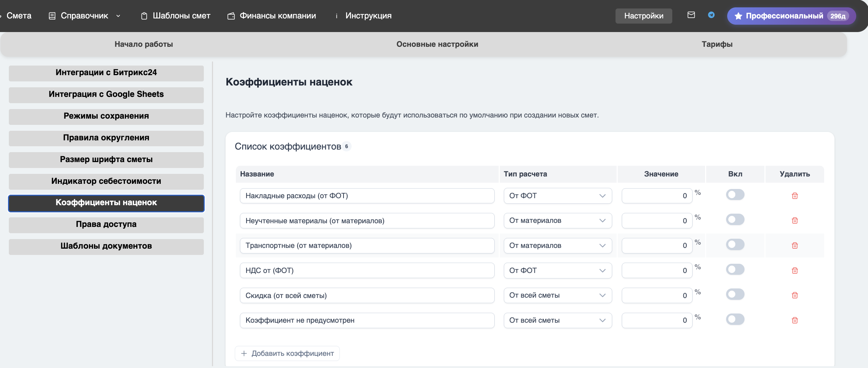Expand the Справочник menu
Screen dimensions: 868x368
click(x=84, y=16)
